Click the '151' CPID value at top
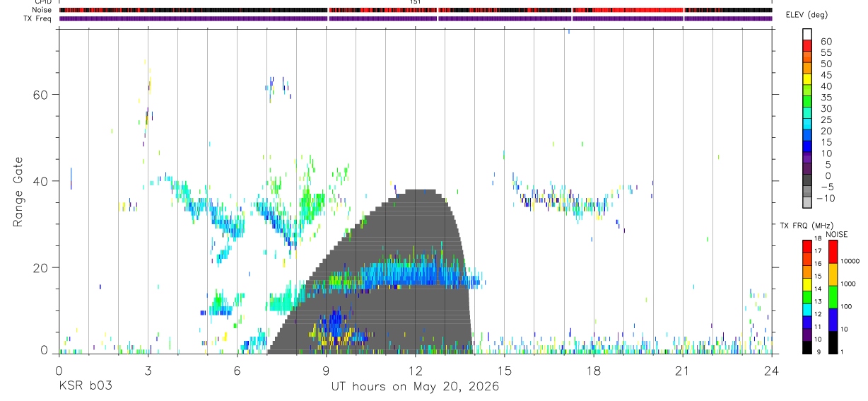The height and width of the screenshot is (401, 868). tap(416, 2)
